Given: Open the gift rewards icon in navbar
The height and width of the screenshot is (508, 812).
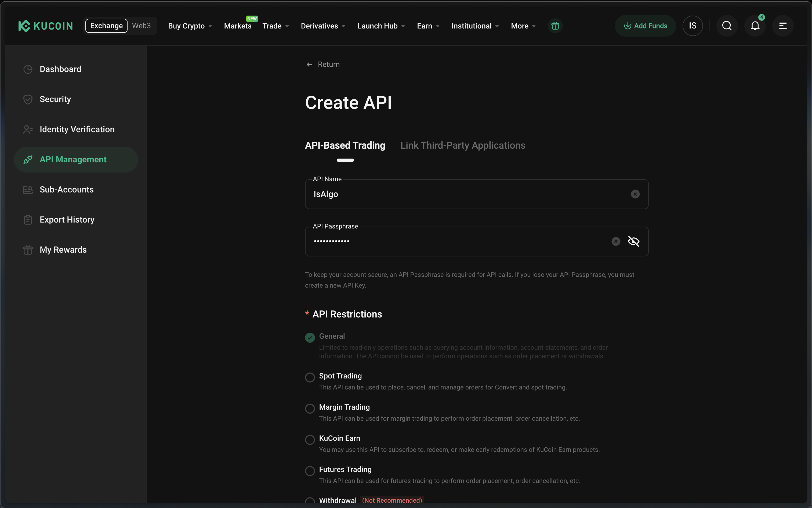Looking at the screenshot, I should point(555,26).
